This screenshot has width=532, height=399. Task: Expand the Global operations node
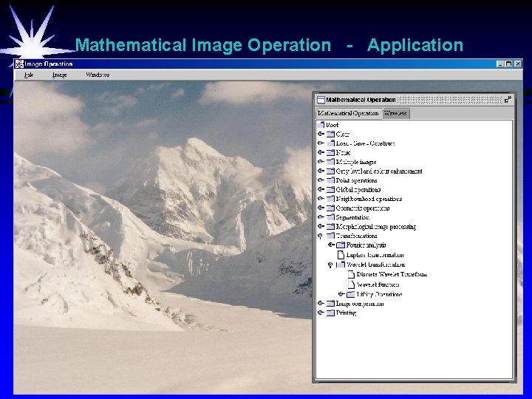pyautogui.click(x=321, y=189)
